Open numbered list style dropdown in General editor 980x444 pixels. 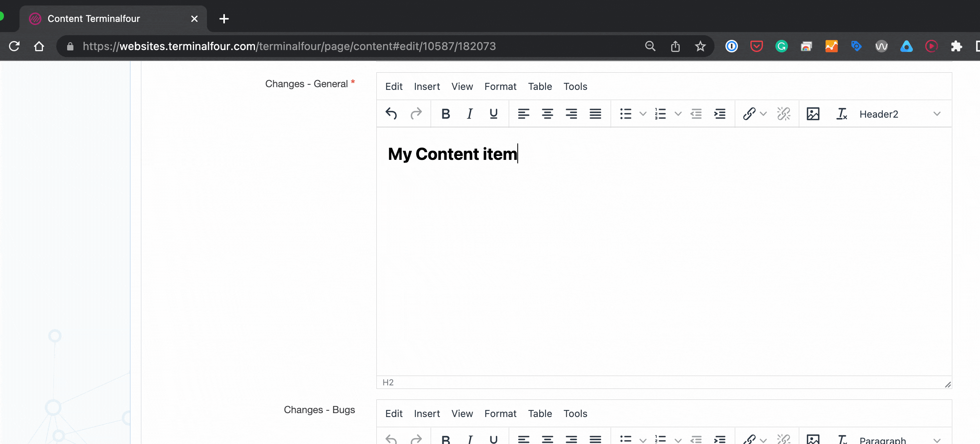click(678, 114)
